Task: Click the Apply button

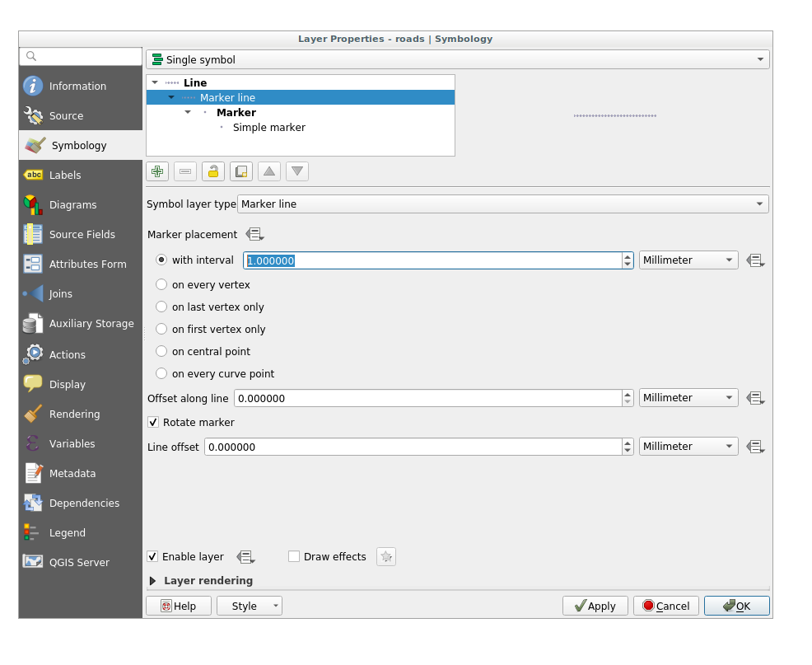Action: tap(595, 606)
